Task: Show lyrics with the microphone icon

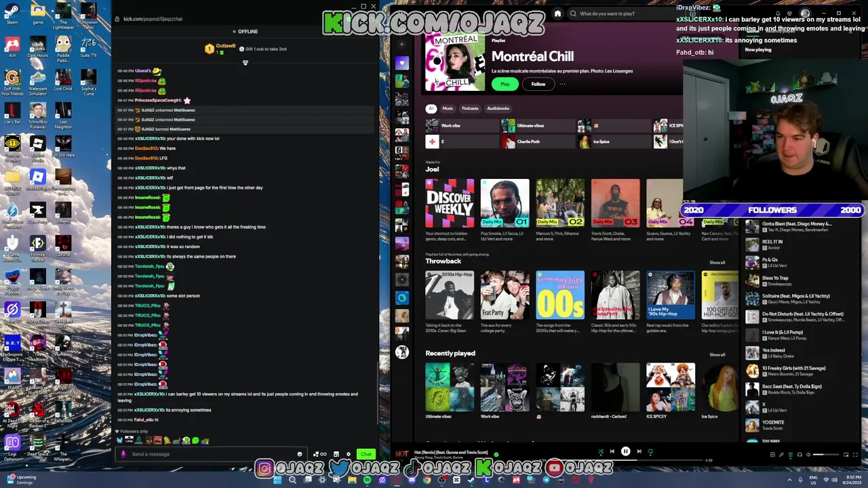Action: pyautogui.click(x=781, y=455)
